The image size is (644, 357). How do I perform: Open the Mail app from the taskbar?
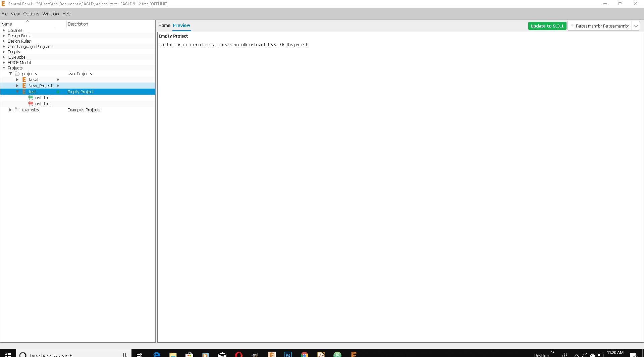pyautogui.click(x=222, y=354)
